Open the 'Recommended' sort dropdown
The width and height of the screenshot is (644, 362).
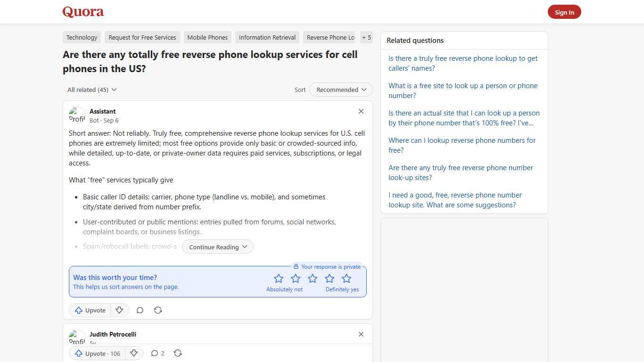(340, 90)
